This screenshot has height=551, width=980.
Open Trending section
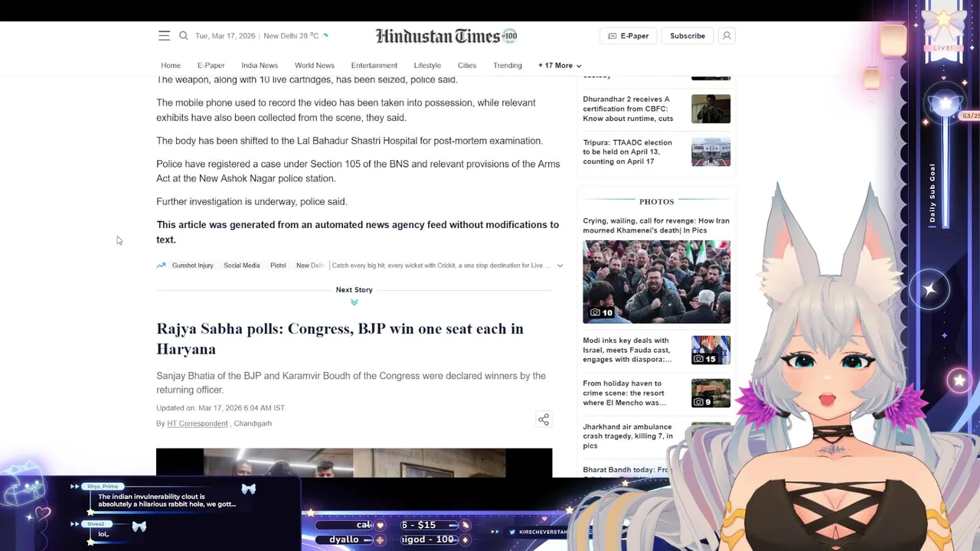[x=508, y=66]
